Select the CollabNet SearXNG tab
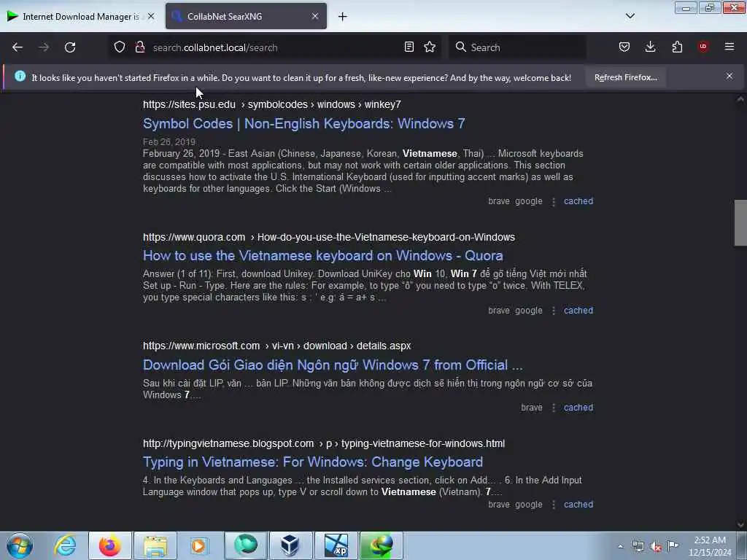 (x=247, y=17)
